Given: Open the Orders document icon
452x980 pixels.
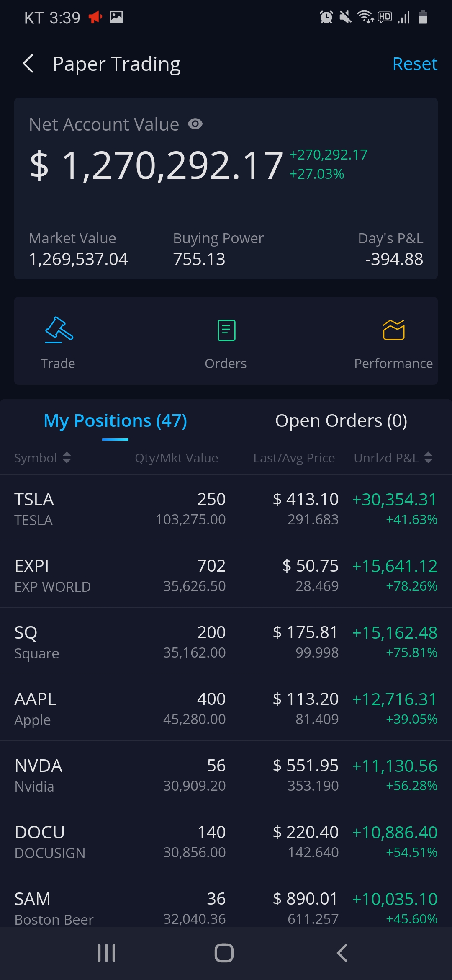Looking at the screenshot, I should click(226, 330).
